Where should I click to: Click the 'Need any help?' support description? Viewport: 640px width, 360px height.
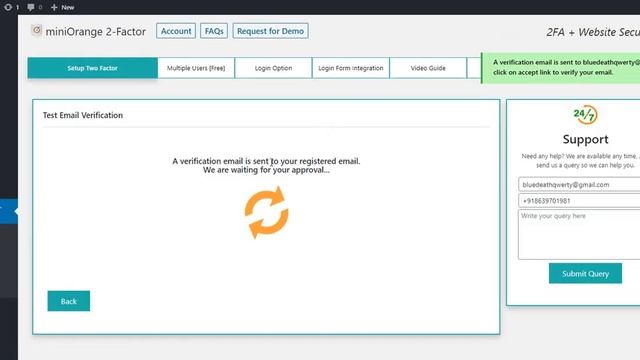[x=581, y=161]
